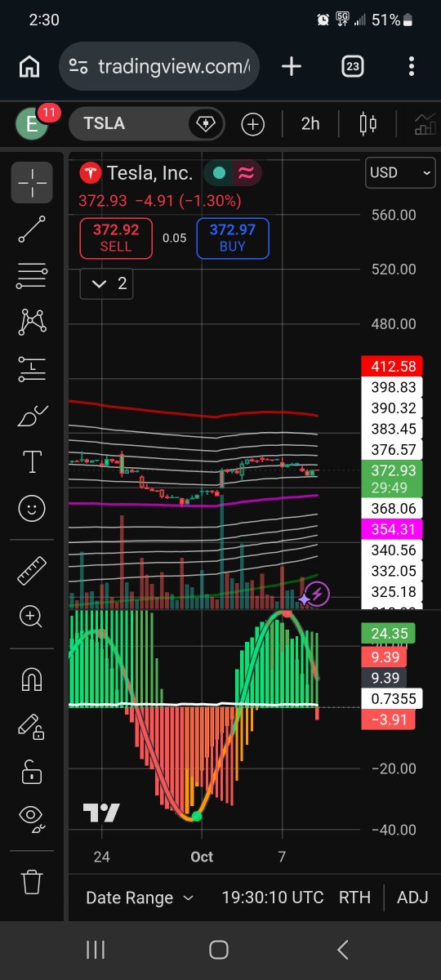Click the Tesla, Inc. symbol title
The width and height of the screenshot is (441, 980).
pyautogui.click(x=150, y=173)
